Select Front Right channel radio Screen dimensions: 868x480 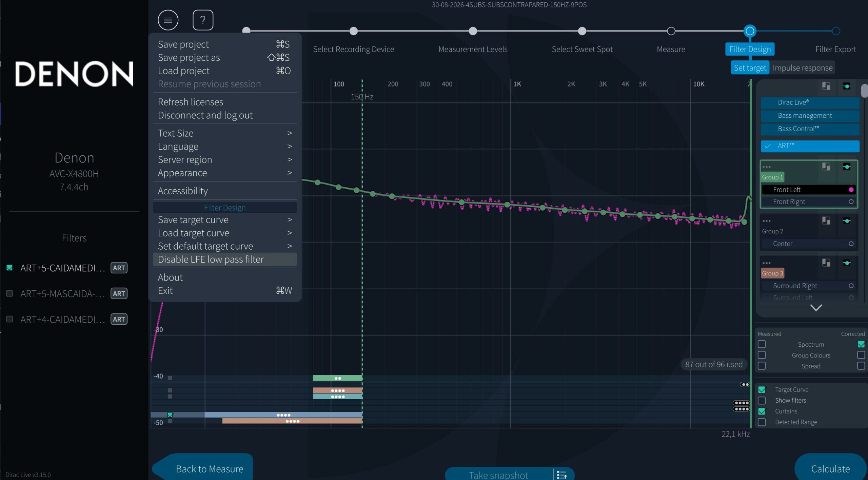pos(851,201)
